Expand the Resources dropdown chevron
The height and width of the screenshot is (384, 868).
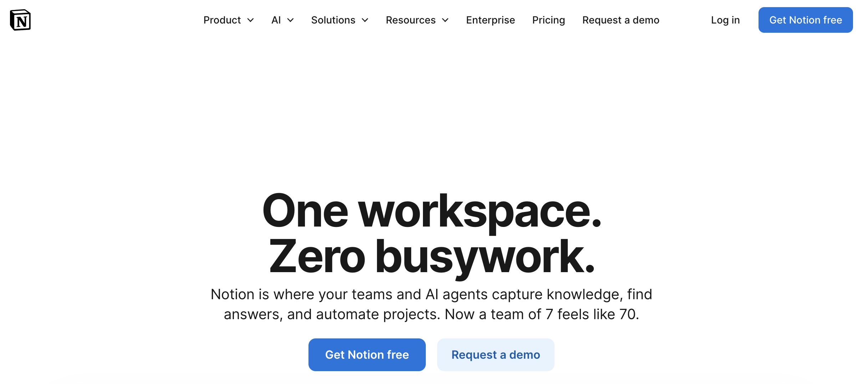pos(445,21)
